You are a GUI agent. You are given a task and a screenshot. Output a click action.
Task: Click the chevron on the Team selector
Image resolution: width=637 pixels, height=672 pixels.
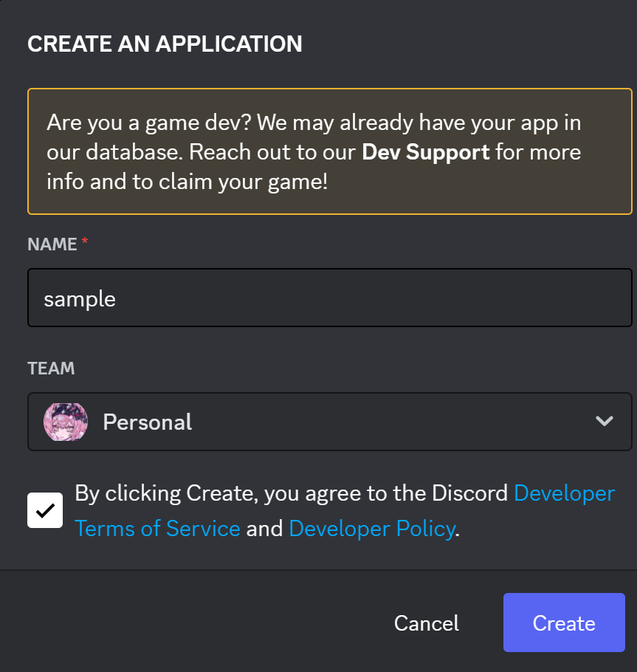(605, 422)
